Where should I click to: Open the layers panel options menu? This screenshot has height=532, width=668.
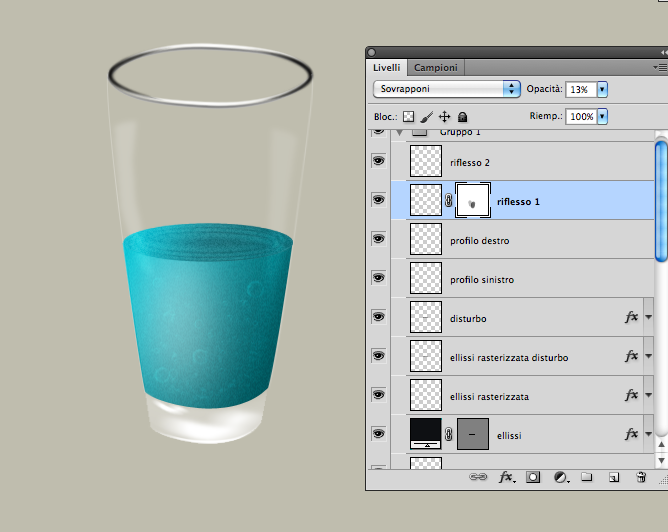coord(660,67)
